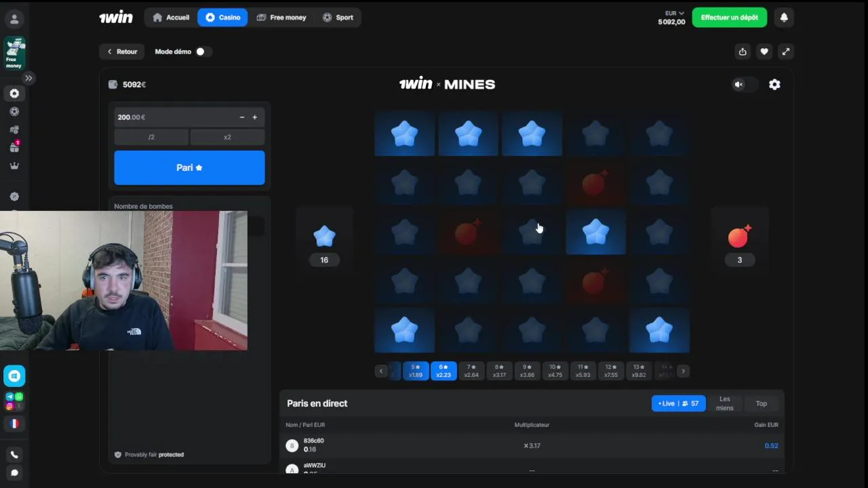Open the phone call support icon
Viewport: 868px width, 488px height.
click(x=14, y=455)
